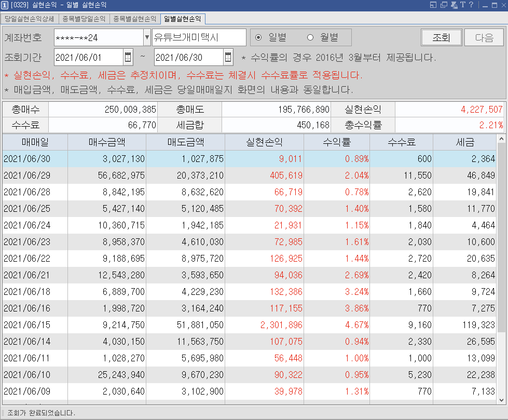
Task: Click the numbered screen icon beside [0329]
Action: pyautogui.click(x=5, y=5)
